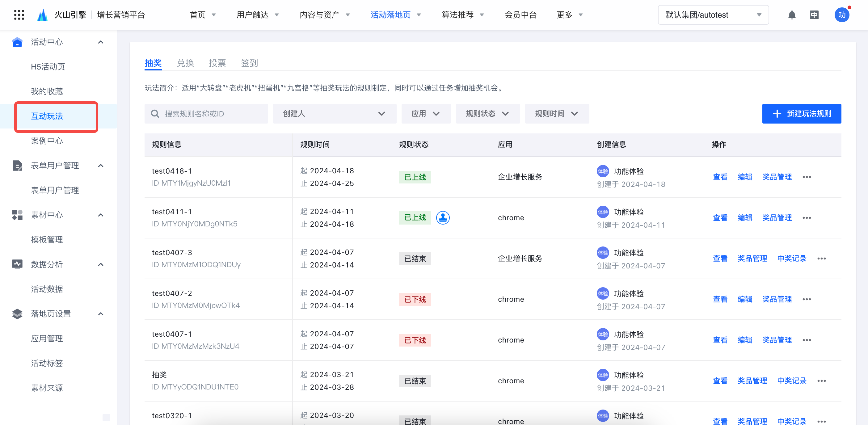The width and height of the screenshot is (868, 425).
Task: Open the 规则状态 filter dropdown
Action: point(487,114)
